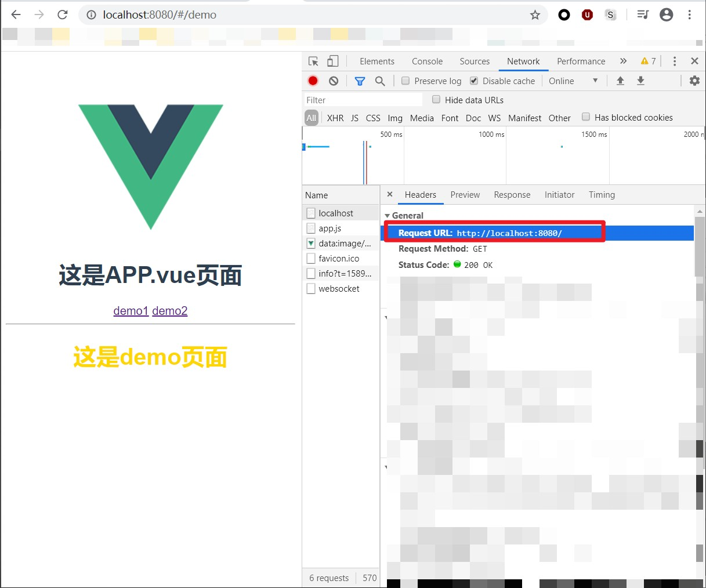Click the Name column header
Viewport: 706px width, 588px height.
341,195
